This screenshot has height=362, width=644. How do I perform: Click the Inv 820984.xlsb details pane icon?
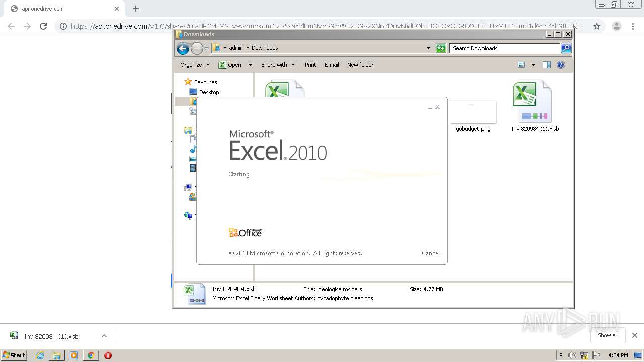click(x=194, y=294)
